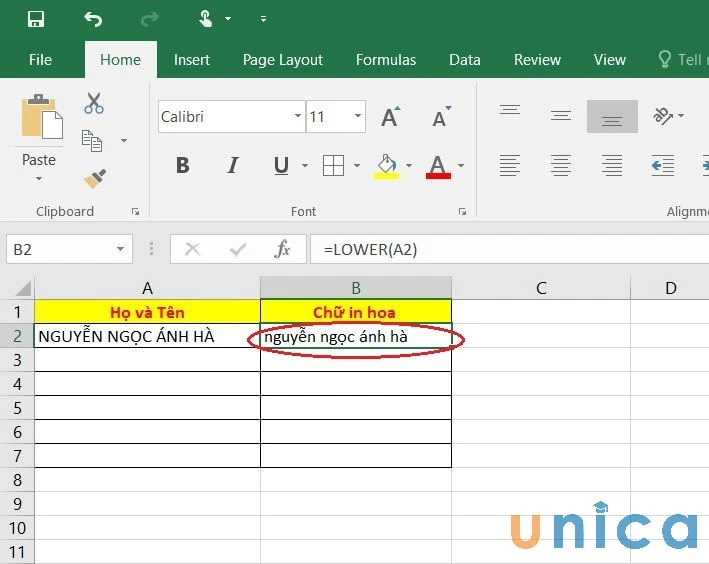Open the Page Layout tab

[x=283, y=60]
